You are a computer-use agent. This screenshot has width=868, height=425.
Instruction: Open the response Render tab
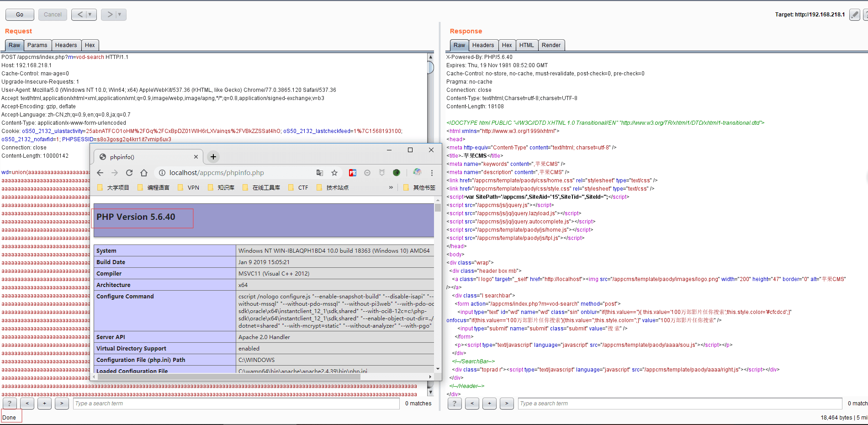[x=551, y=45]
